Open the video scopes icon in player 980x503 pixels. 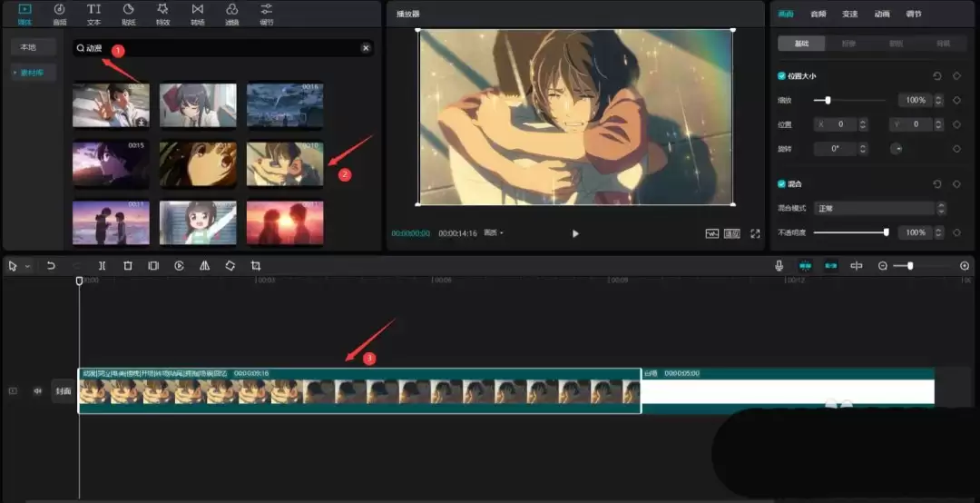(x=712, y=233)
